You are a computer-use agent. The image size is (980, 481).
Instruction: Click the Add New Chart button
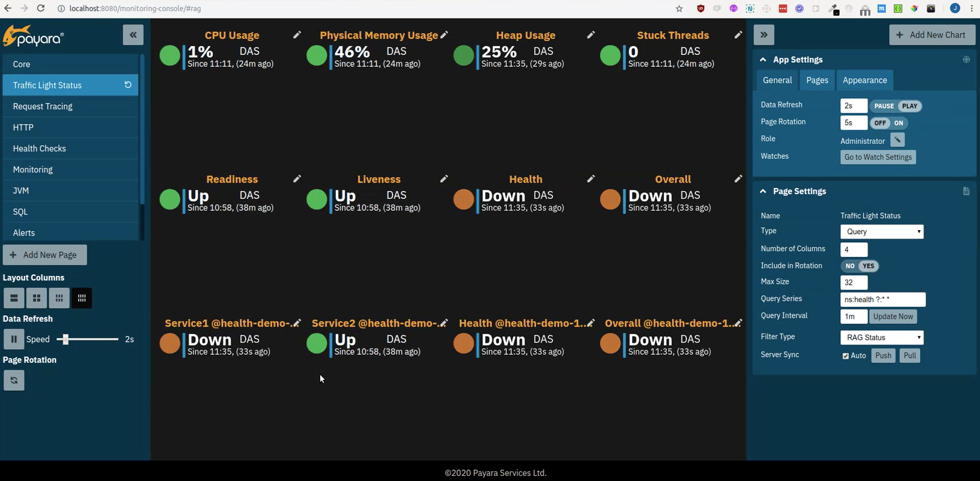pos(931,35)
